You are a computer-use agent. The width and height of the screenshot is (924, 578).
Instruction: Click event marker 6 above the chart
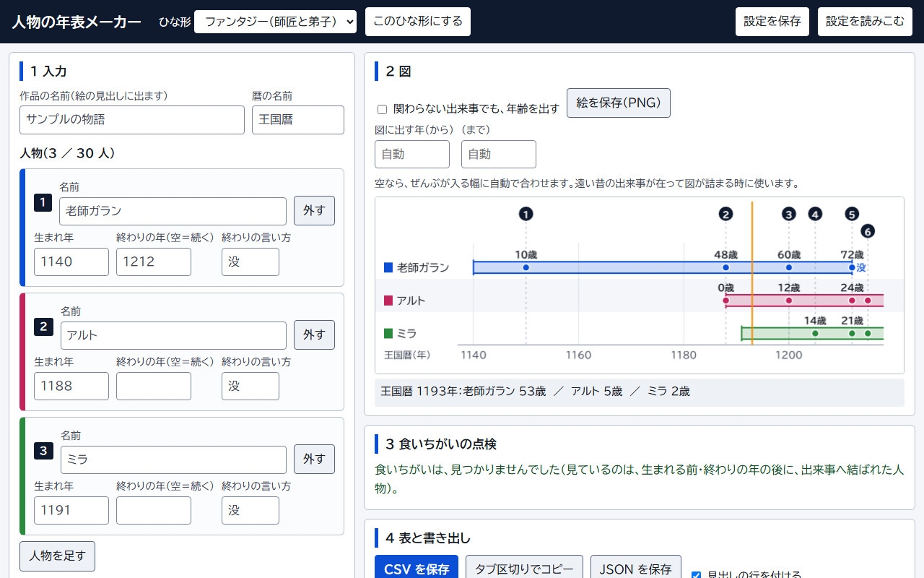868,231
